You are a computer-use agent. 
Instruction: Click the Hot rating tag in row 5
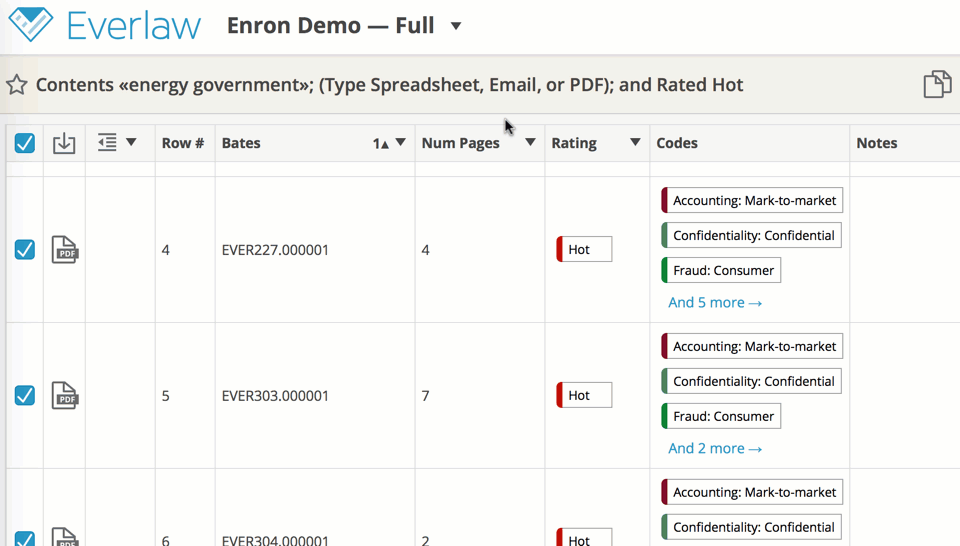[x=584, y=395]
